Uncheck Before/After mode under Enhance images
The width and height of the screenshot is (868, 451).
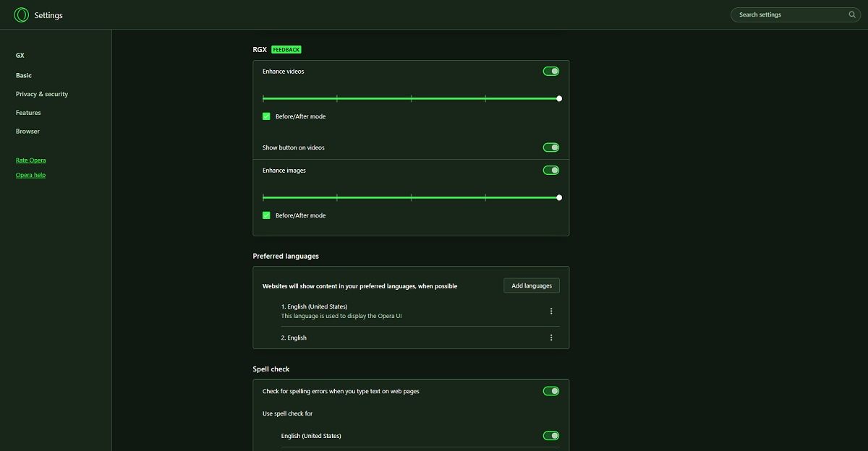pos(266,215)
